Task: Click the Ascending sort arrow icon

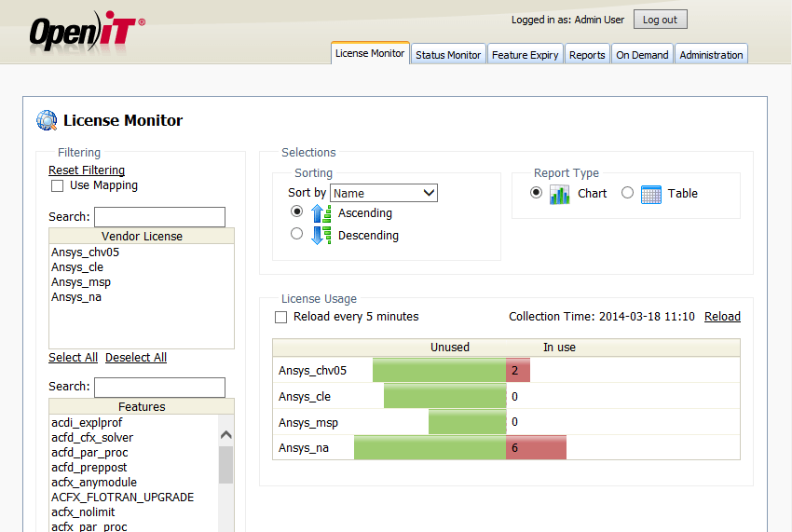Action: coord(321,213)
